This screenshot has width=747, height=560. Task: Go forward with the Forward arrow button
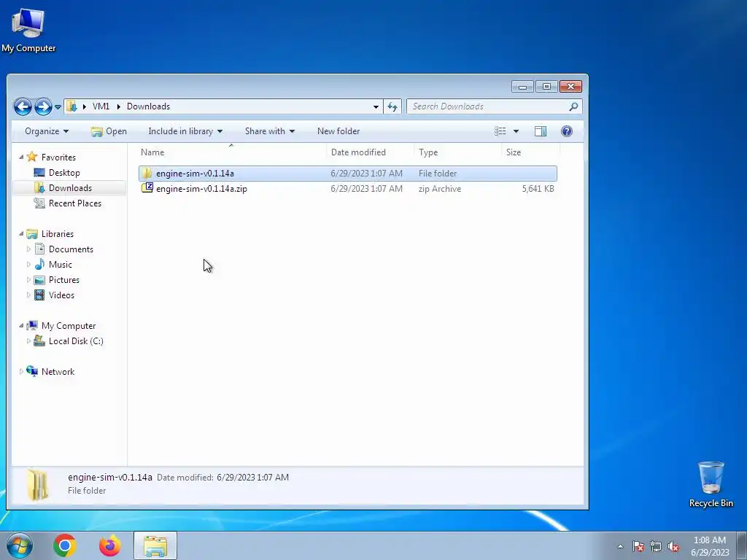coord(43,106)
